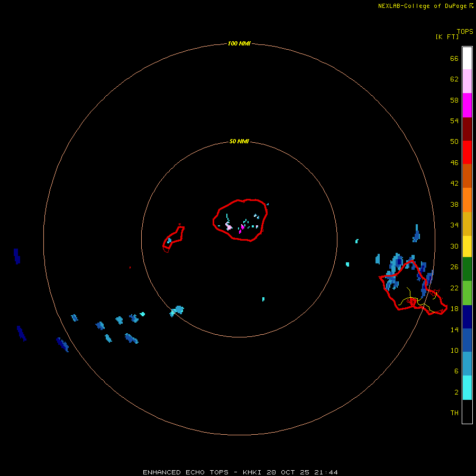Select the dark orange legend block
The width and height of the screenshot is (476, 476).
pos(467,176)
